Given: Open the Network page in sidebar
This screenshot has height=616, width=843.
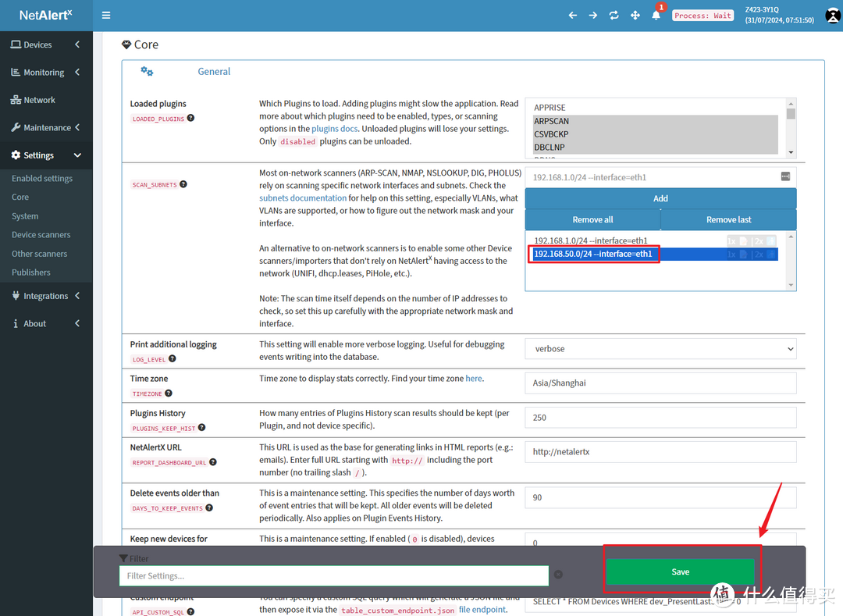Looking at the screenshot, I should [x=39, y=100].
